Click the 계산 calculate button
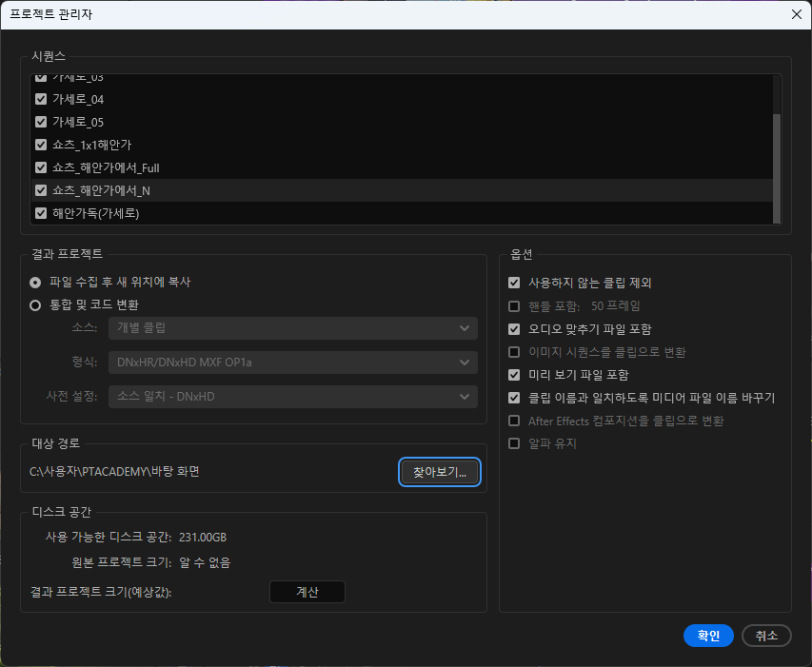This screenshot has height=667, width=812. tap(307, 592)
